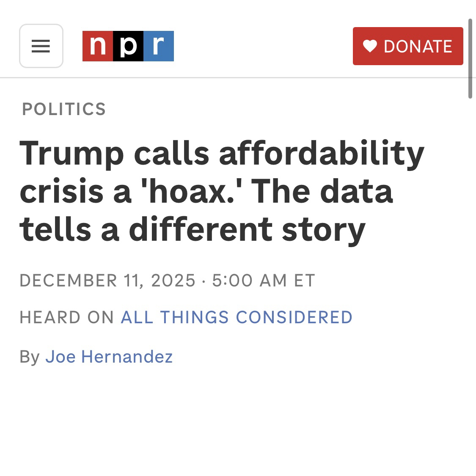Open author Joe Hernandez's page
Screen dimensions: 476x476
[x=109, y=357]
